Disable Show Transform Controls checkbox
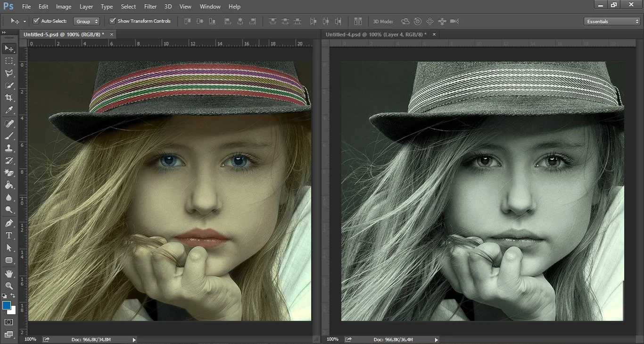Screen dimensions: 644x344 113,21
